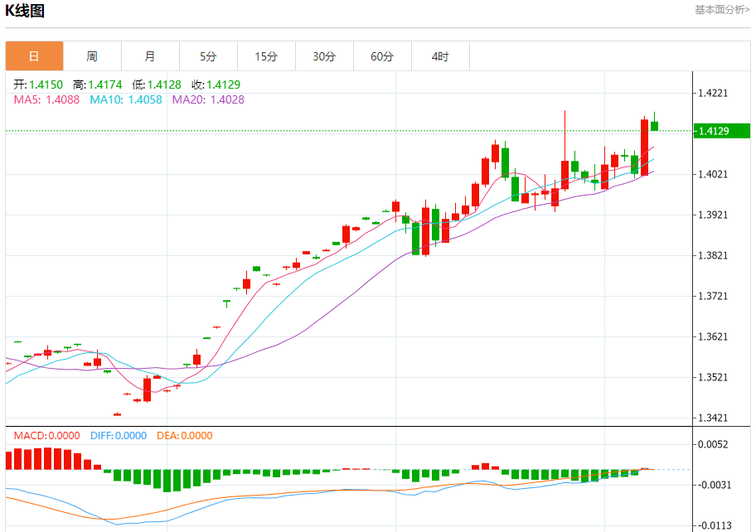The width and height of the screenshot is (756, 532).
Task: Switch to the 月 monthly tab
Action: pos(150,56)
